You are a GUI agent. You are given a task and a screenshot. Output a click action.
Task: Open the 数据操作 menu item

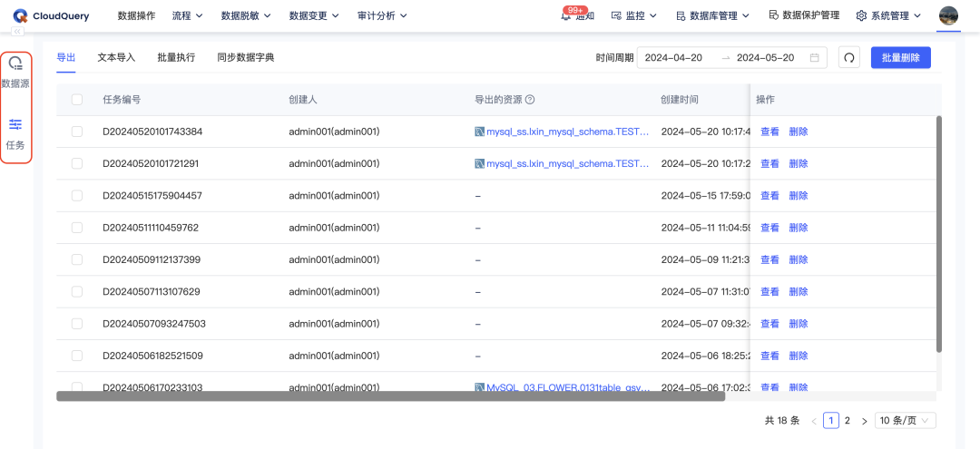point(136,15)
